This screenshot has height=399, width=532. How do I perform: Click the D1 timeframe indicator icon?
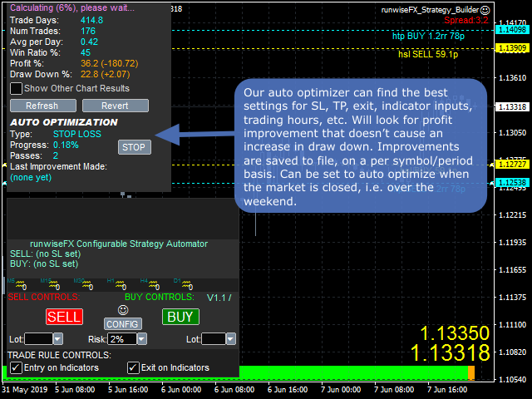[186, 283]
